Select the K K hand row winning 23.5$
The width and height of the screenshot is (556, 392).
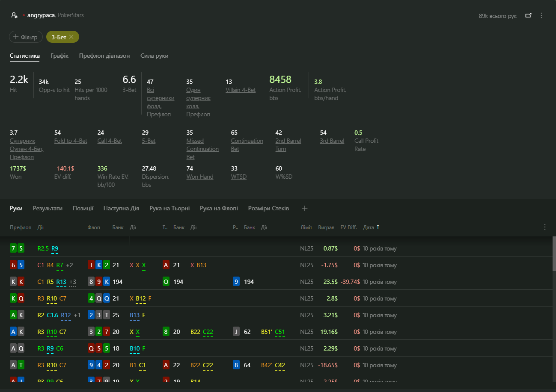[276, 282]
